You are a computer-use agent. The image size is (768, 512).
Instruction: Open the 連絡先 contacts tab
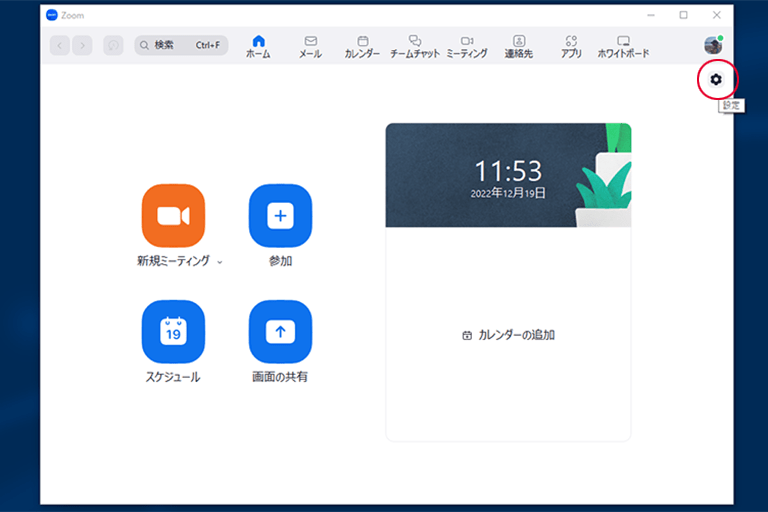(x=519, y=47)
